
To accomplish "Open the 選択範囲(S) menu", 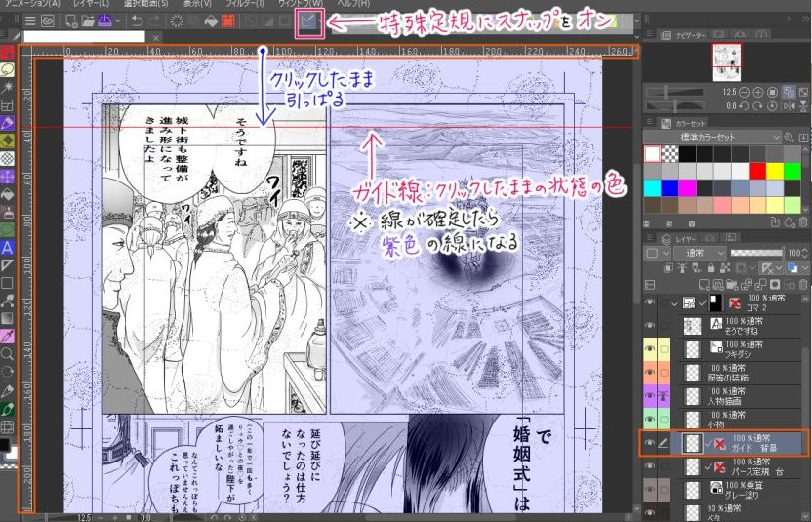I will 145,4.
